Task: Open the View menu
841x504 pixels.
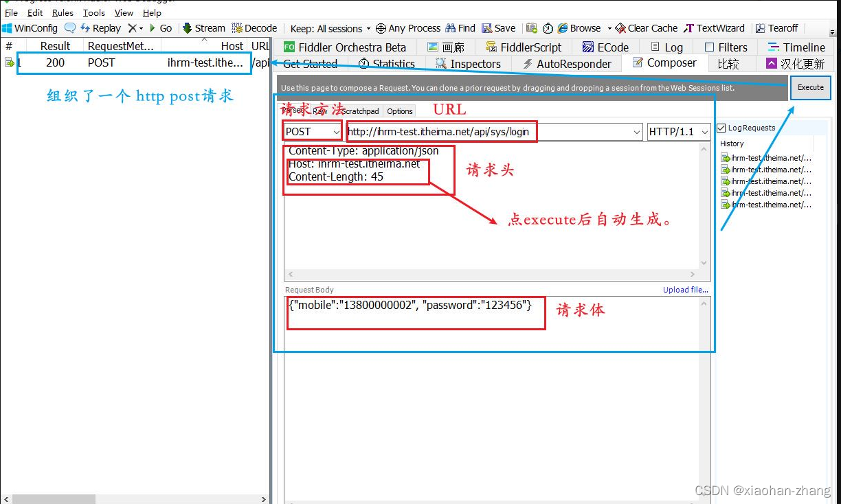Action: pyautogui.click(x=124, y=12)
